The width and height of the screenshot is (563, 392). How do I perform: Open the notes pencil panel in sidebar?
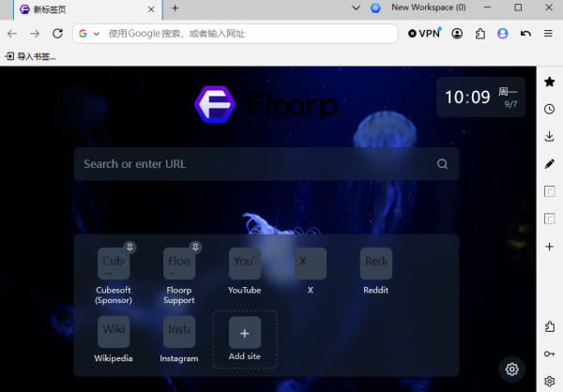pyautogui.click(x=549, y=164)
